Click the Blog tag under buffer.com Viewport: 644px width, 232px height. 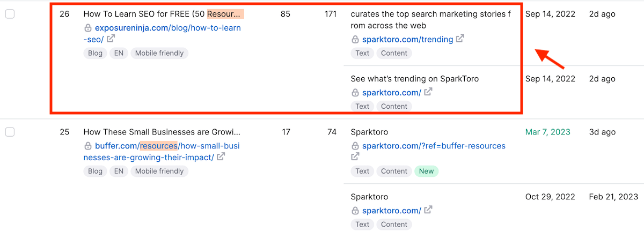95,171
